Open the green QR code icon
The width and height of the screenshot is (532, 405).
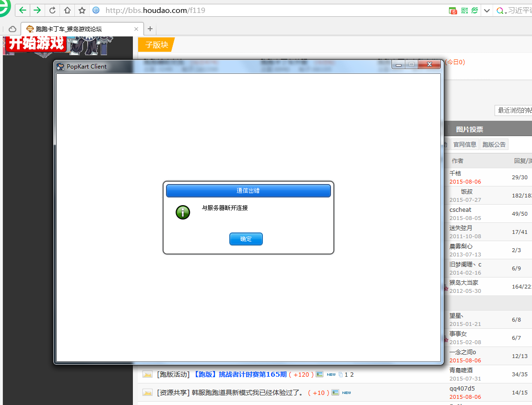[x=464, y=11]
